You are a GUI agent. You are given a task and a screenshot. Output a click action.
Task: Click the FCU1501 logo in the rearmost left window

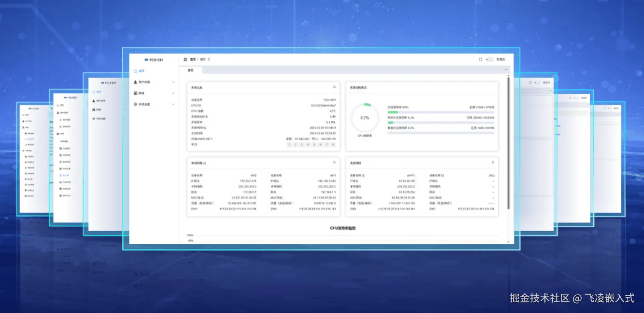click(34, 109)
